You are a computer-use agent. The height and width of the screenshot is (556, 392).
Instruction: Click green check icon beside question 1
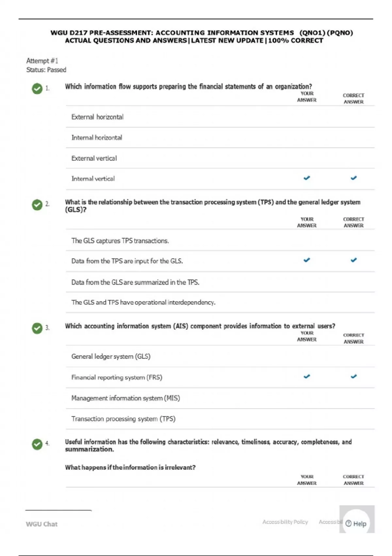(37, 88)
